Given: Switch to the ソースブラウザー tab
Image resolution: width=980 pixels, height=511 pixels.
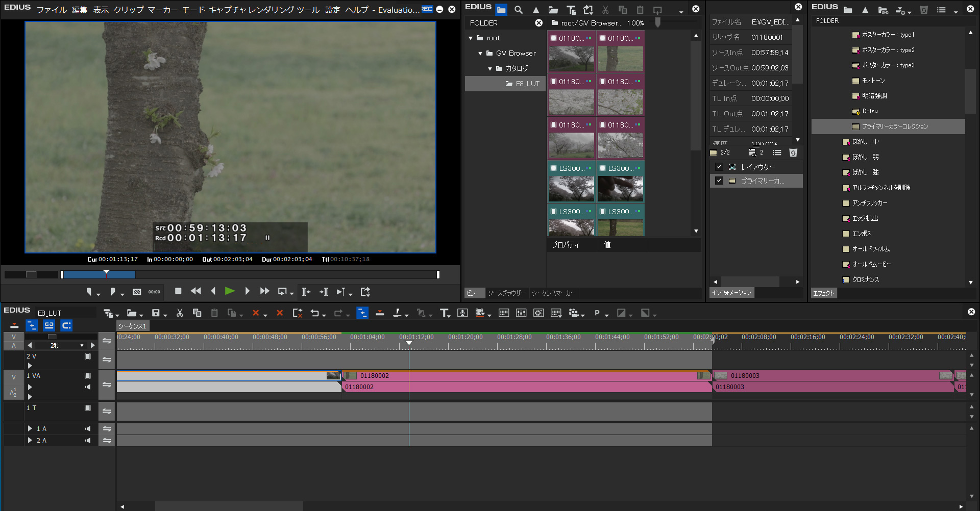Looking at the screenshot, I should [x=506, y=293].
